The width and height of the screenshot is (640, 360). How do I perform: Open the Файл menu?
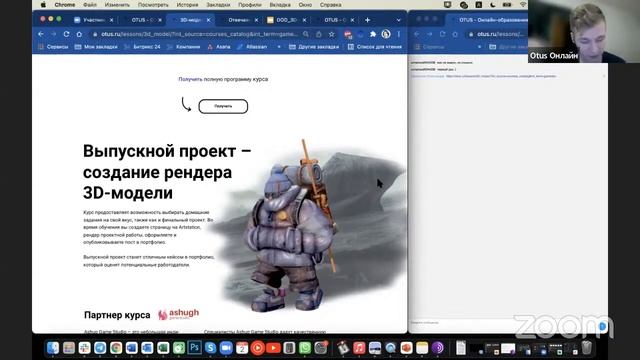90,5
